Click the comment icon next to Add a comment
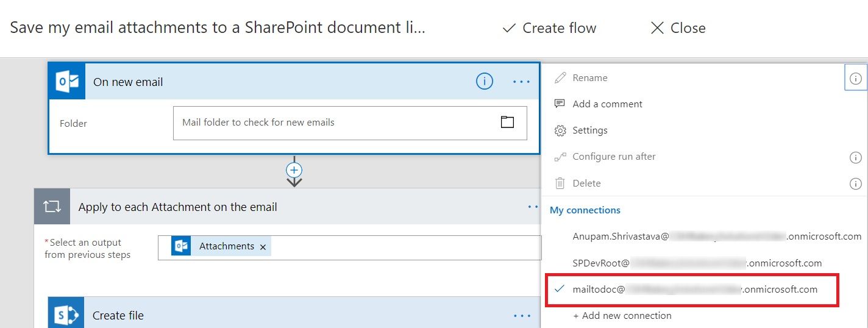The image size is (868, 328). (560, 104)
